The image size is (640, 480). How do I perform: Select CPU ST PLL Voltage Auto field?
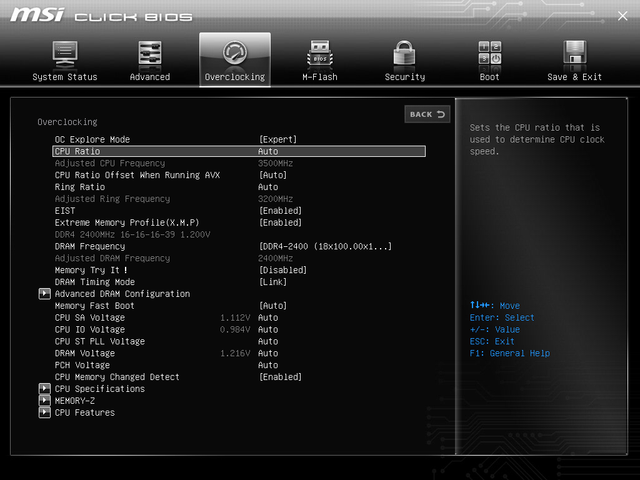[x=268, y=341]
